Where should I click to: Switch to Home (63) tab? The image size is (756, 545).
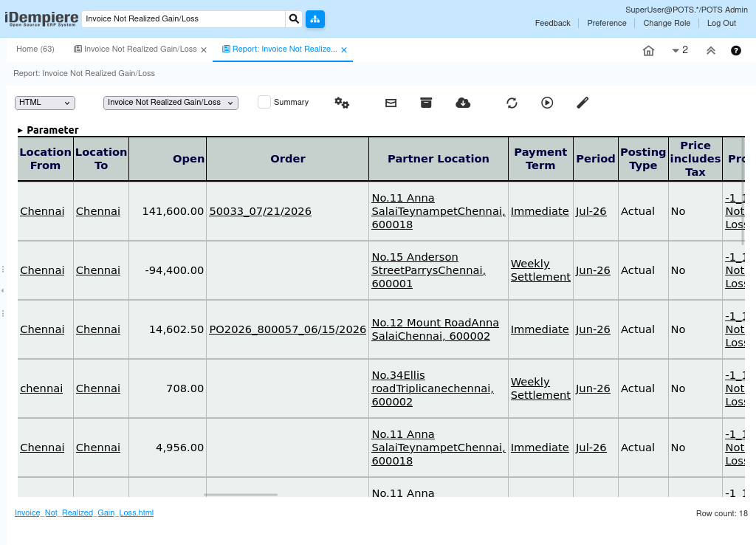click(35, 49)
